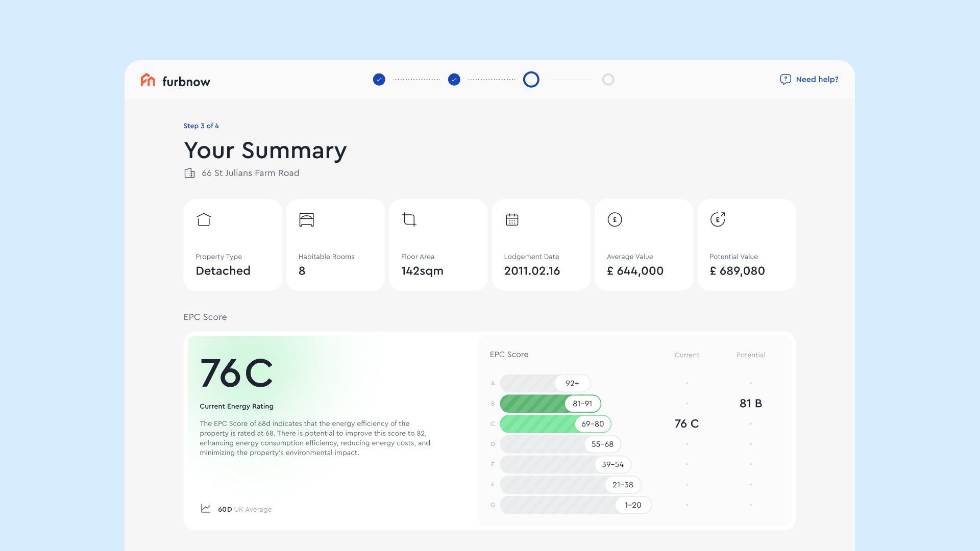This screenshot has height=551, width=980.
Task: Select the 142sqm floor area value
Action: (422, 271)
